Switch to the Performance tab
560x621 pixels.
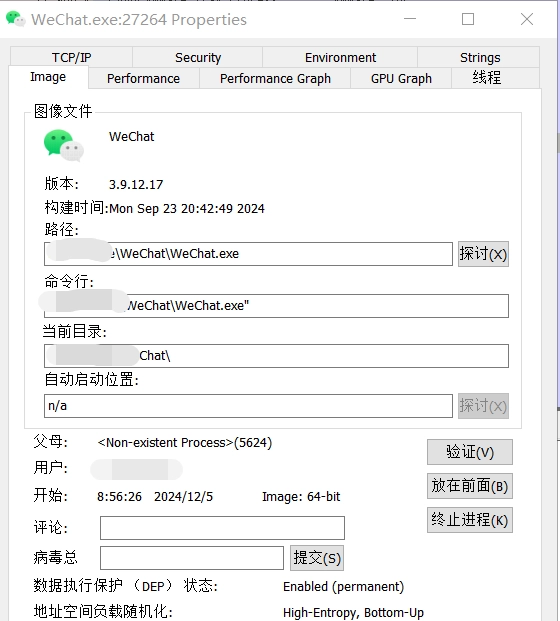(143, 78)
